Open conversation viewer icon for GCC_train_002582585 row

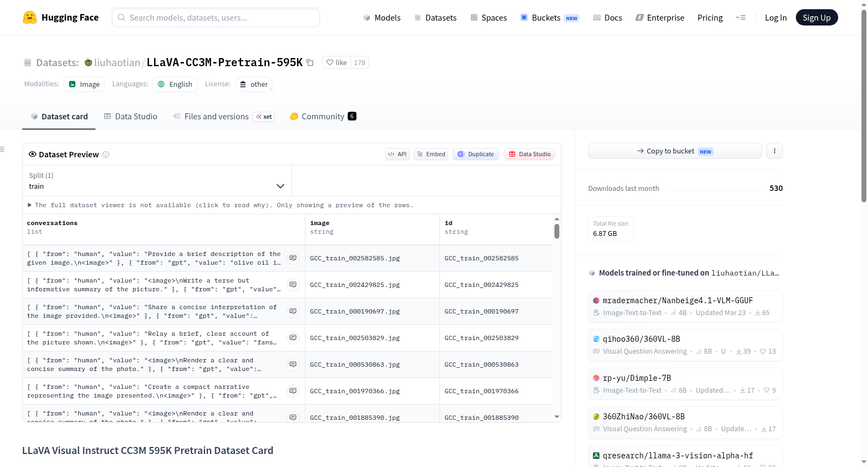pyautogui.click(x=293, y=258)
